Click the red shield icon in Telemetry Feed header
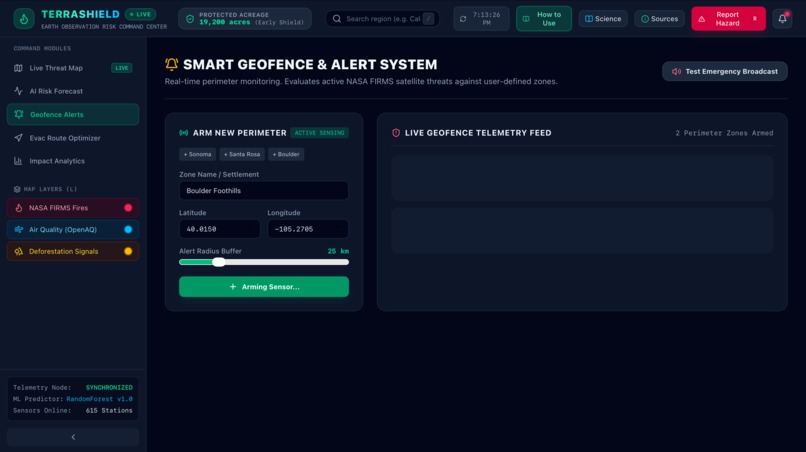This screenshot has width=806, height=452. point(396,133)
